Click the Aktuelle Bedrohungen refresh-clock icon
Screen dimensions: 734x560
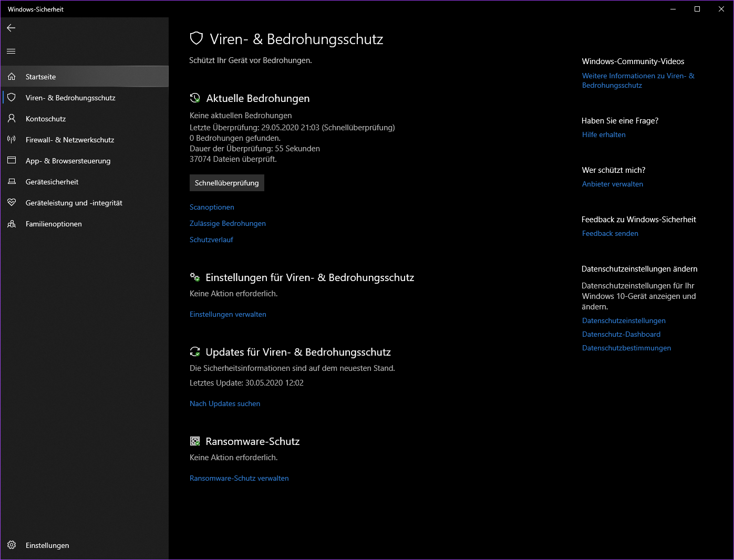(195, 98)
